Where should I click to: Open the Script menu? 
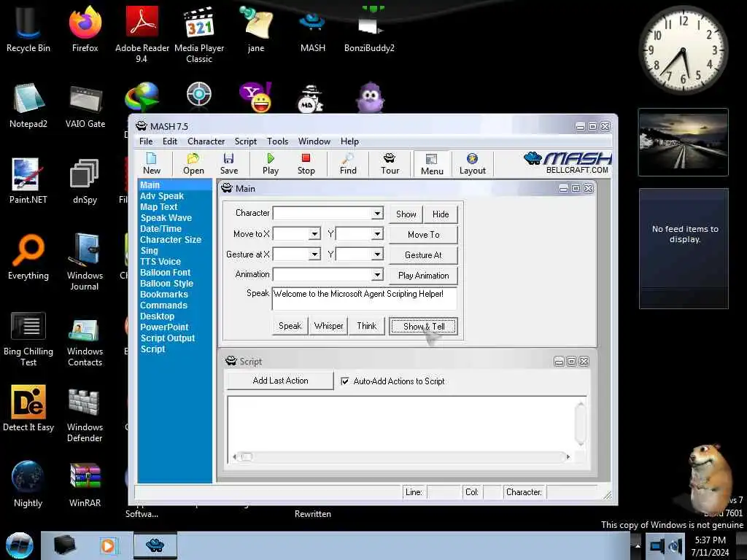245,141
